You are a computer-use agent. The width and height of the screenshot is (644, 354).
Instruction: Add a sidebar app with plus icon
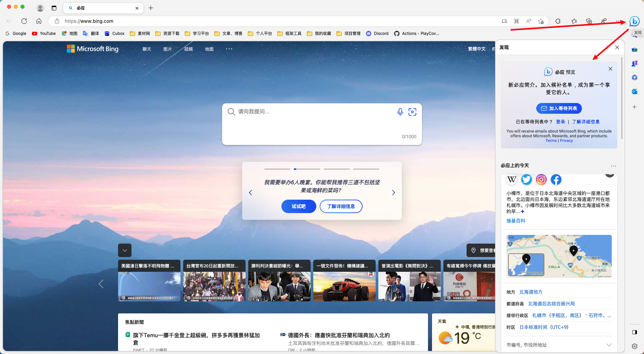click(x=634, y=107)
